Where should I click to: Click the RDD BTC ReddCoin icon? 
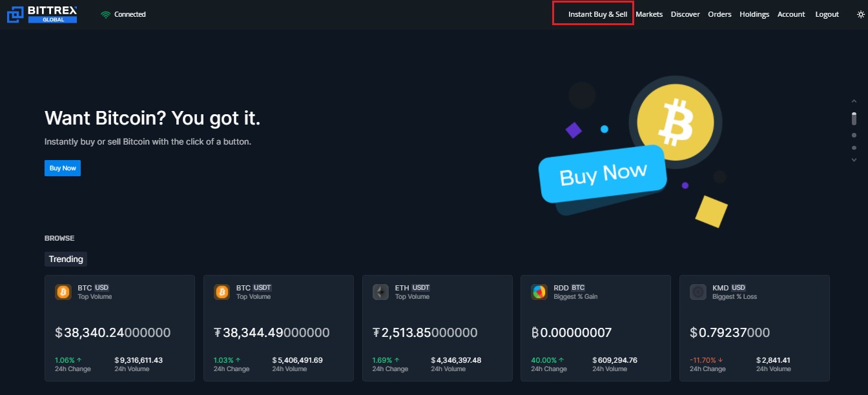click(x=539, y=292)
